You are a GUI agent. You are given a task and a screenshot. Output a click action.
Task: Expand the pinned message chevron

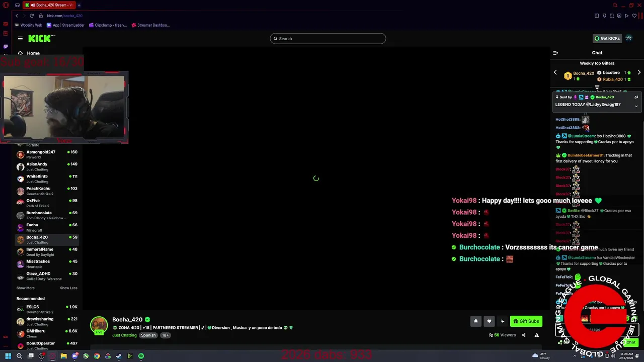636,106
